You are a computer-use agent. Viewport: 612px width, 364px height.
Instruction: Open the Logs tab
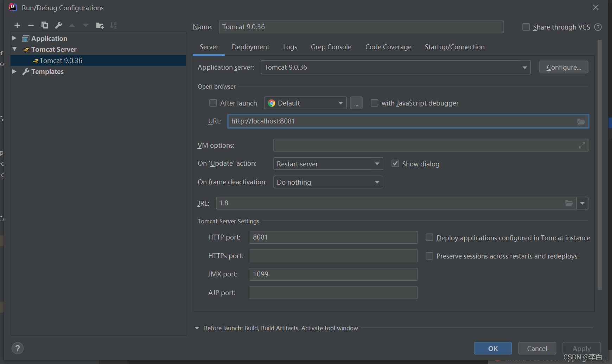(x=290, y=47)
